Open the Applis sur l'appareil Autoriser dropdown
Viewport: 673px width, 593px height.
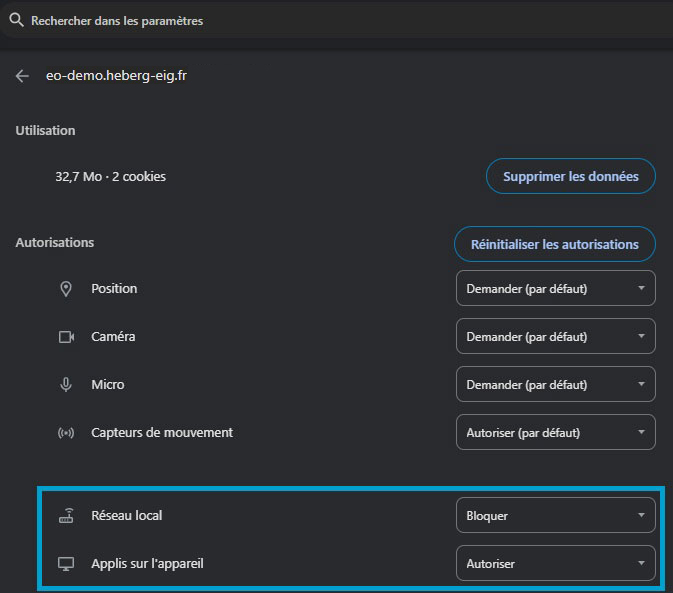(x=555, y=564)
